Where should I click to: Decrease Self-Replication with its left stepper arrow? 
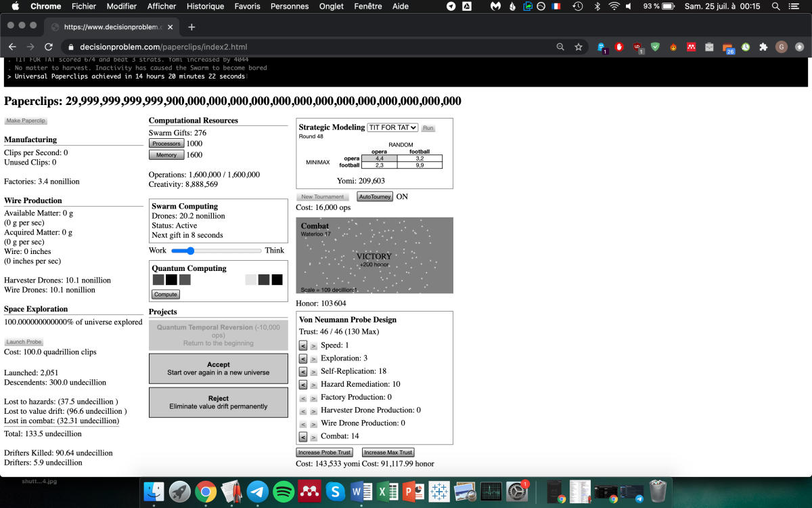[302, 371]
